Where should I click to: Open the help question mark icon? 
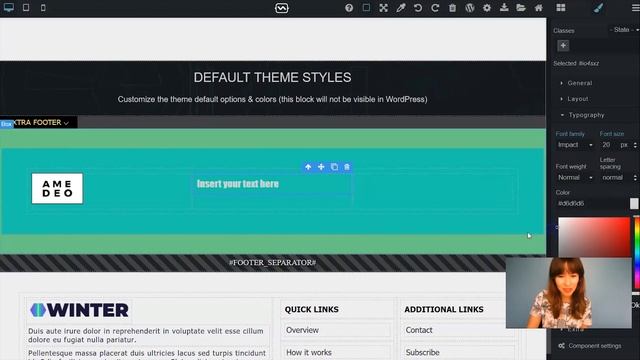(349, 8)
